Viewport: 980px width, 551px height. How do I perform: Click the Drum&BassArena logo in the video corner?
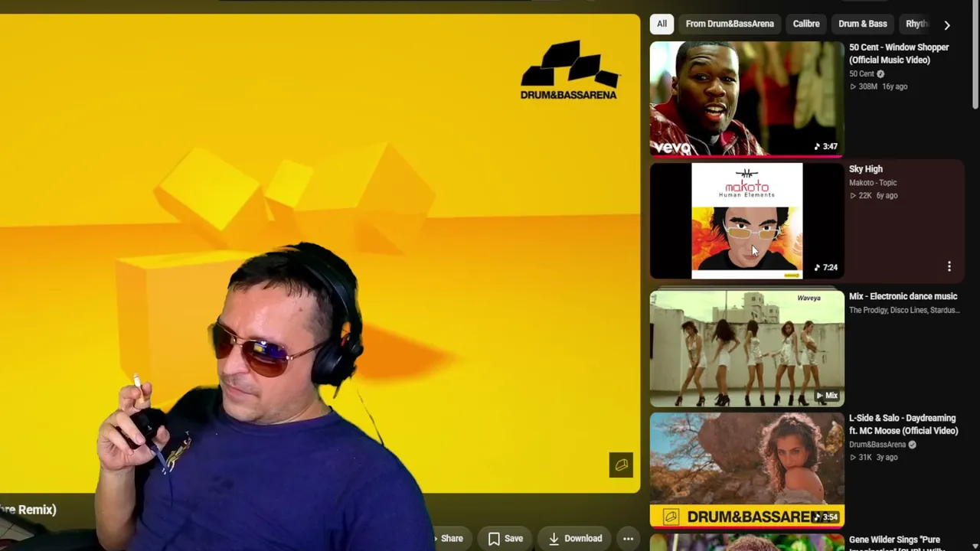click(x=569, y=70)
